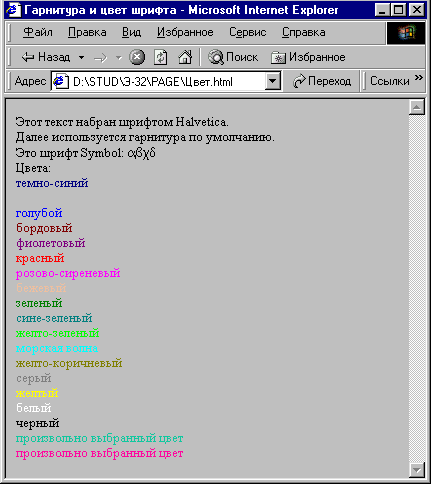The width and height of the screenshot is (431, 484).
Task: Go to Home page icon
Action: tap(185, 57)
